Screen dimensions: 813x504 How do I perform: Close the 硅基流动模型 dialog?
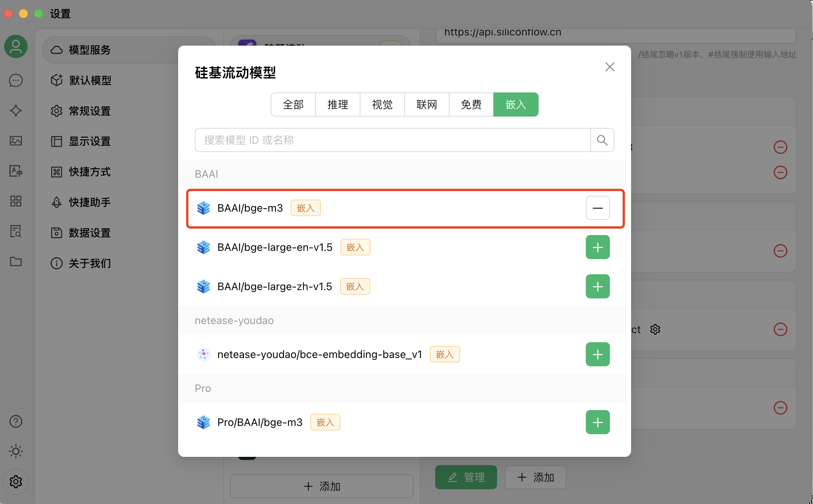pyautogui.click(x=610, y=67)
